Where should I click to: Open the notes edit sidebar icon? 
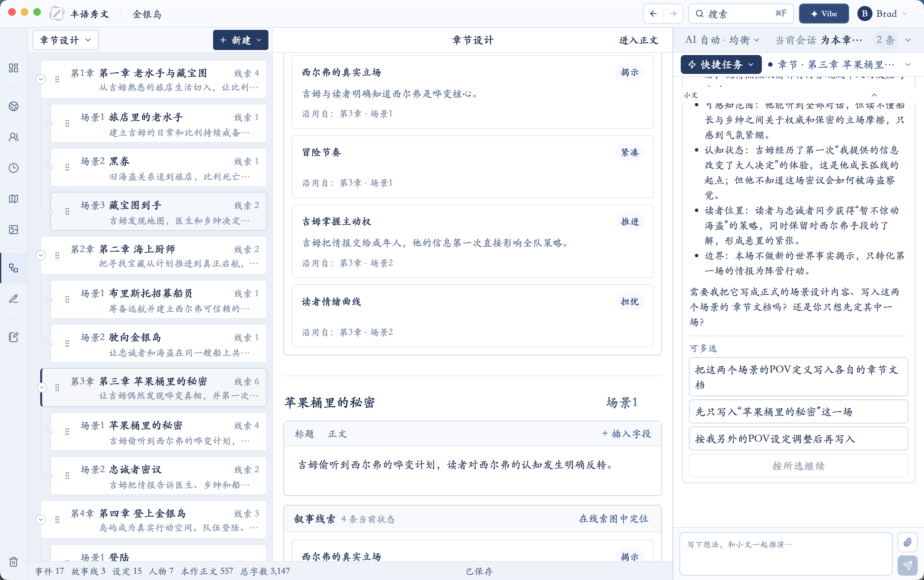point(14,337)
